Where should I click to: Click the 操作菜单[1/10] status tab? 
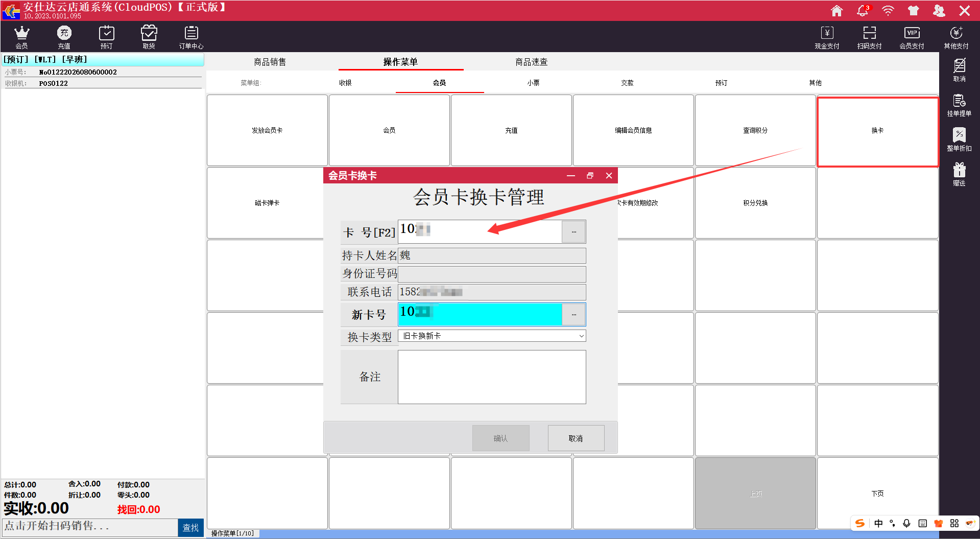pos(233,533)
